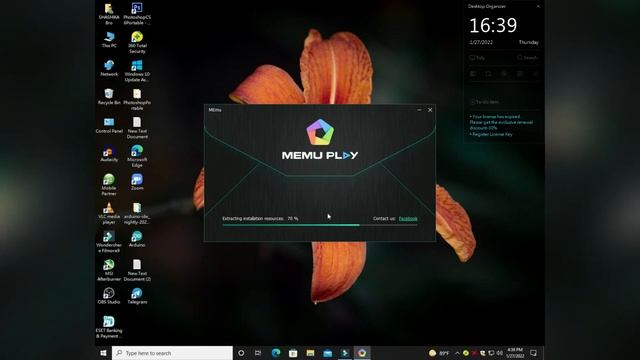This screenshot has width=640, height=360.
Task: Select Arduino desktop shortcut
Action: point(137,239)
